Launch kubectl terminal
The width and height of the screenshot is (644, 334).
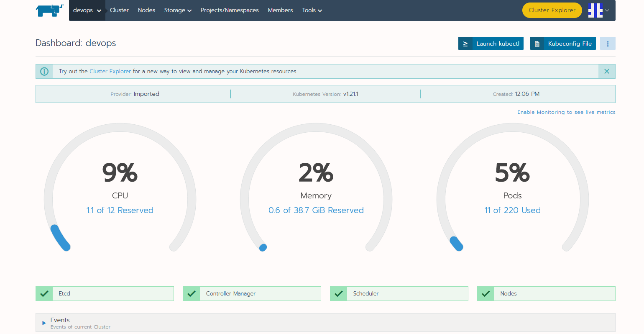coord(491,44)
